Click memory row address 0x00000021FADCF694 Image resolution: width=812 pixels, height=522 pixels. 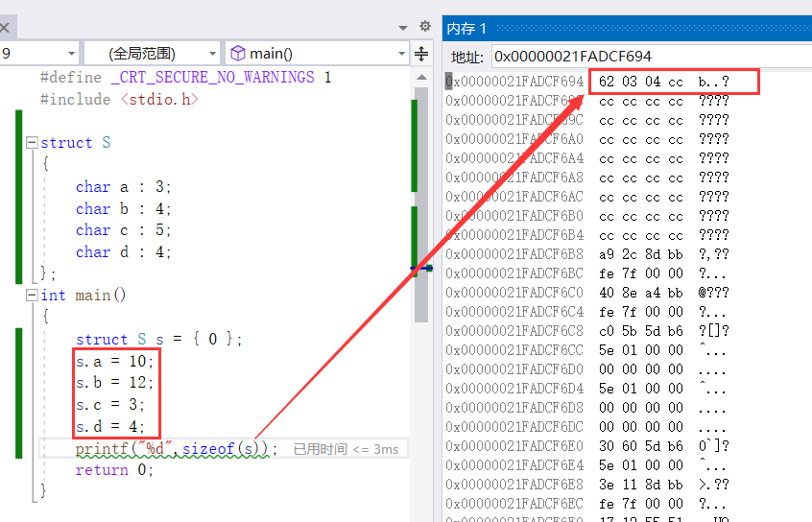[514, 82]
